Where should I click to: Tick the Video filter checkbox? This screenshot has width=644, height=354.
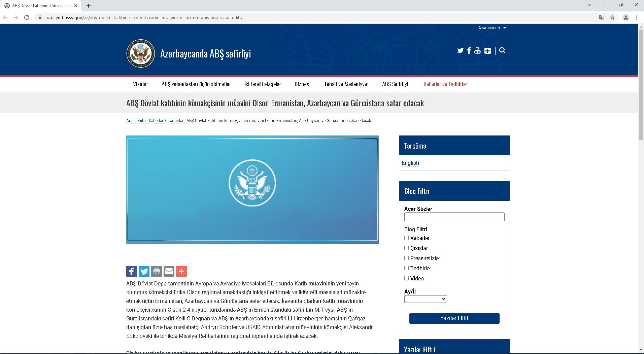(406, 278)
